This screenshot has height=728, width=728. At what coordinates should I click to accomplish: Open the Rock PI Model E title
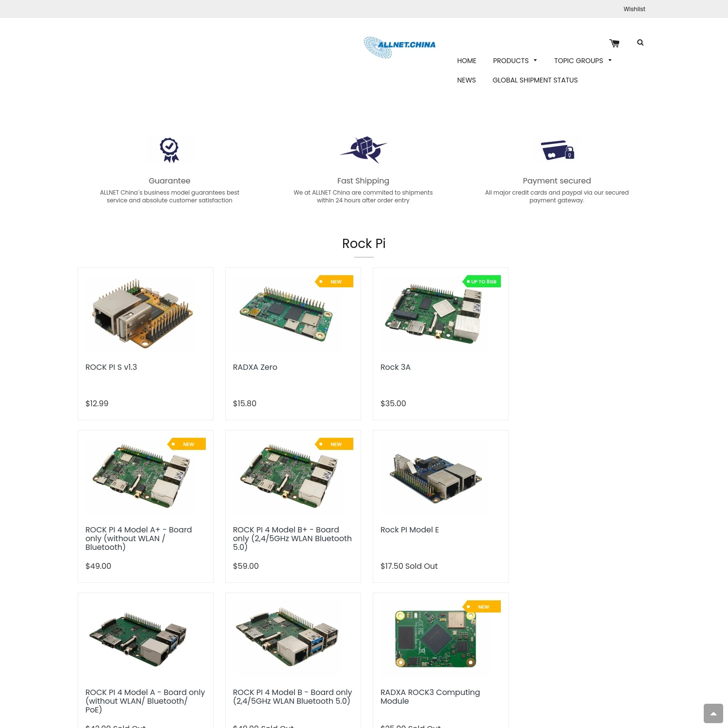tap(410, 529)
